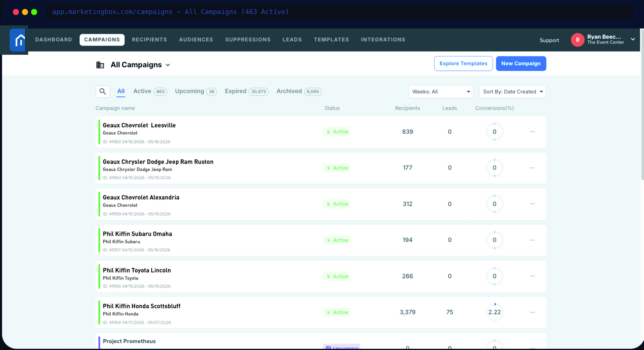Image resolution: width=644 pixels, height=350 pixels.
Task: Click the building icon beside All Campaigns
Action: click(x=100, y=65)
